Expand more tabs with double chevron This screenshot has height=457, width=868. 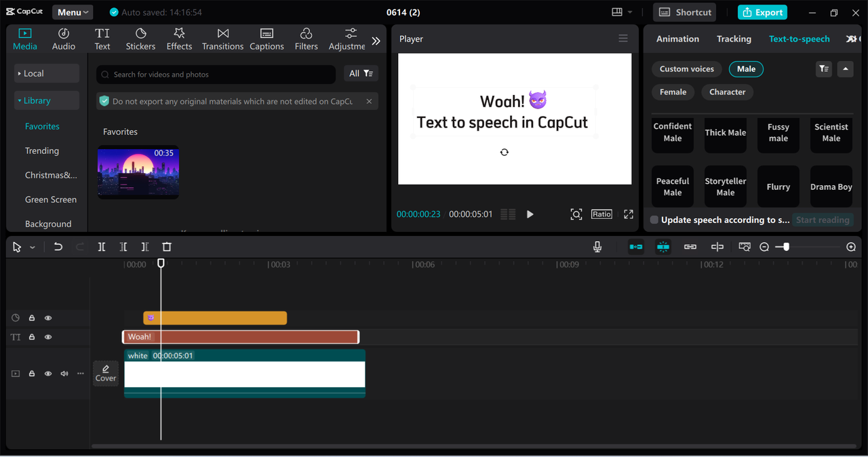(x=376, y=41)
